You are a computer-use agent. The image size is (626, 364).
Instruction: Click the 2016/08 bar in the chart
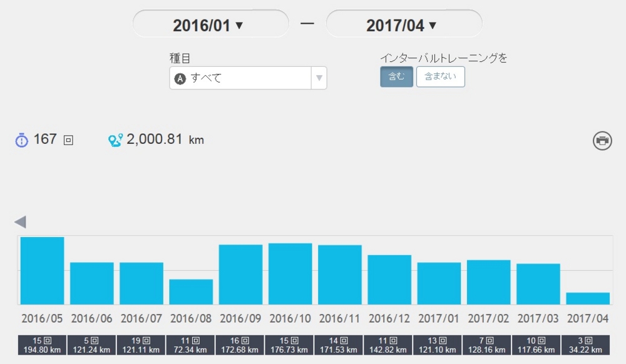(191, 292)
